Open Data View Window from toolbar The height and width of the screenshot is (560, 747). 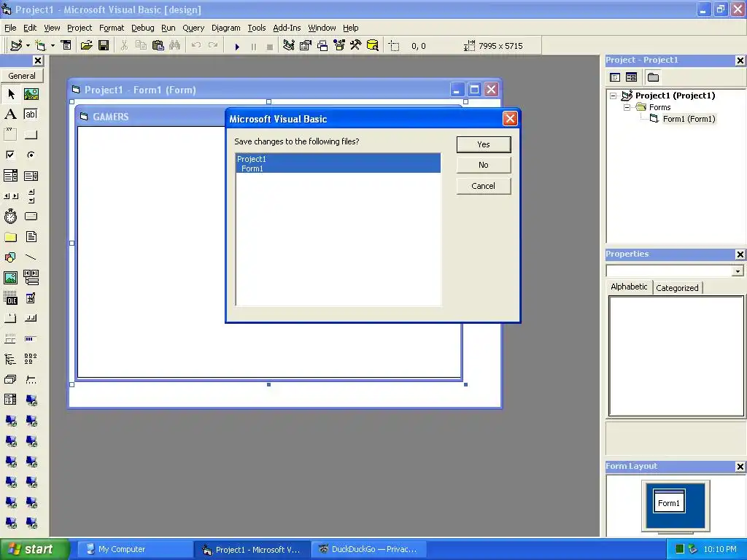point(373,46)
